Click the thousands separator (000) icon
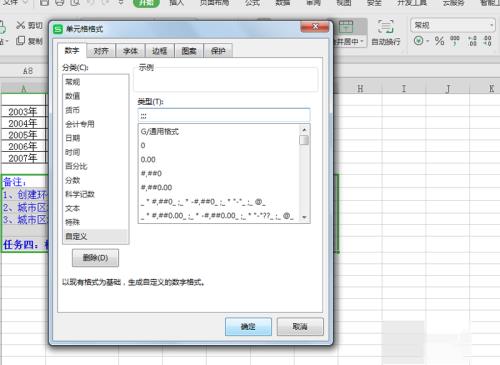500x365 pixels. coord(455,41)
